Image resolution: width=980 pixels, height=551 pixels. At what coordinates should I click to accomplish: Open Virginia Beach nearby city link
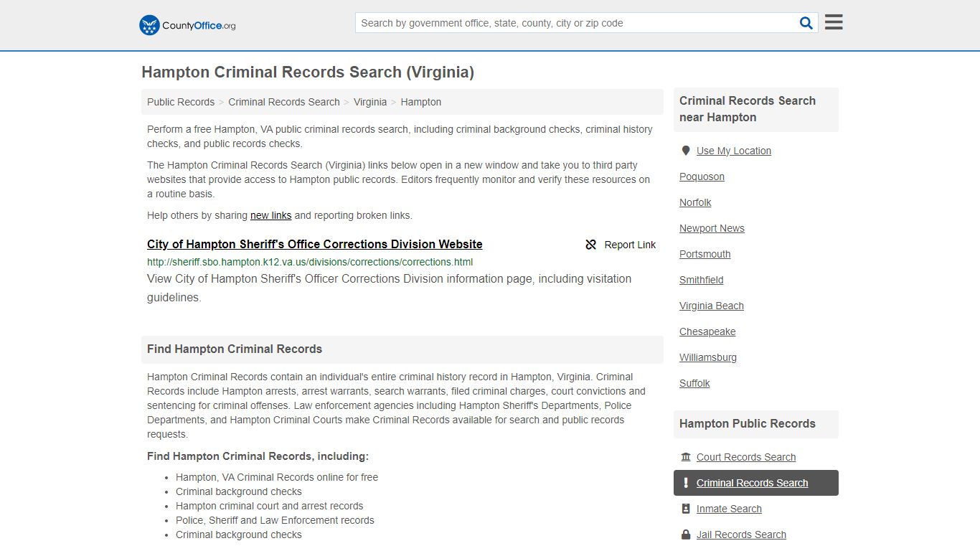[712, 306]
